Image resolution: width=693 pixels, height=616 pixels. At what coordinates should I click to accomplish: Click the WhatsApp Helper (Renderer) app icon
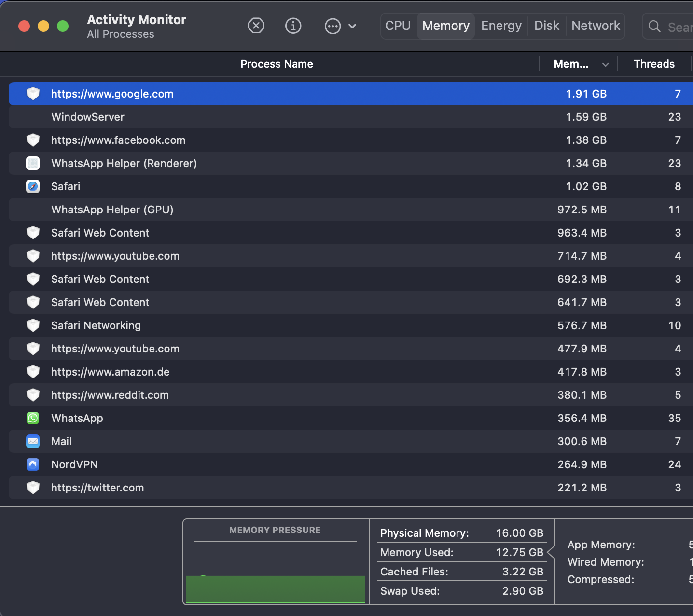(33, 163)
